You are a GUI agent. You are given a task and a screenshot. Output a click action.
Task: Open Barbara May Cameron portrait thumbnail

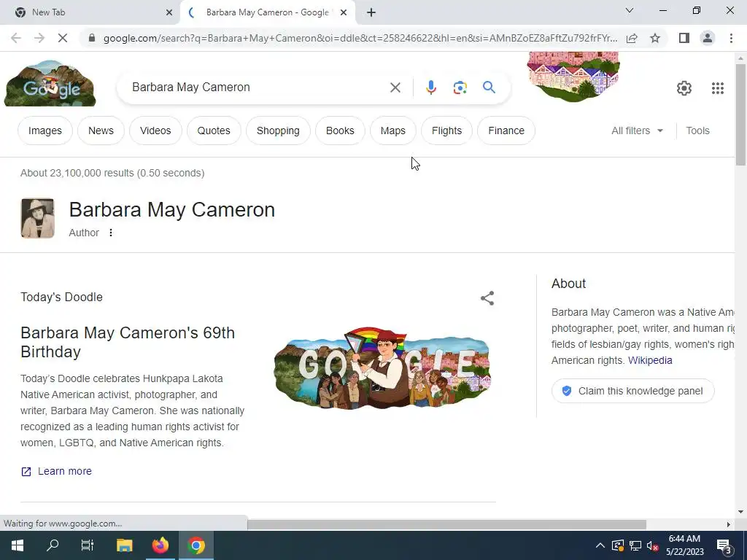click(x=38, y=218)
